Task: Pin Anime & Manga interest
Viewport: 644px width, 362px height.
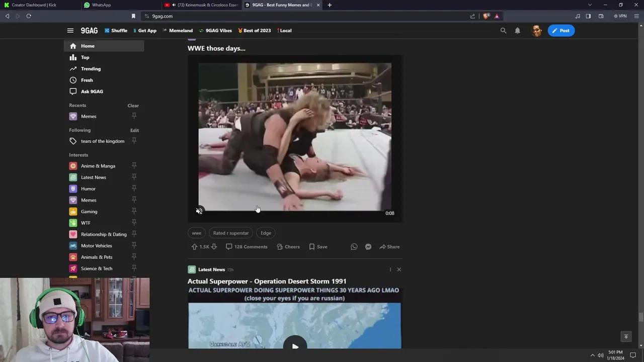Action: click(x=134, y=165)
